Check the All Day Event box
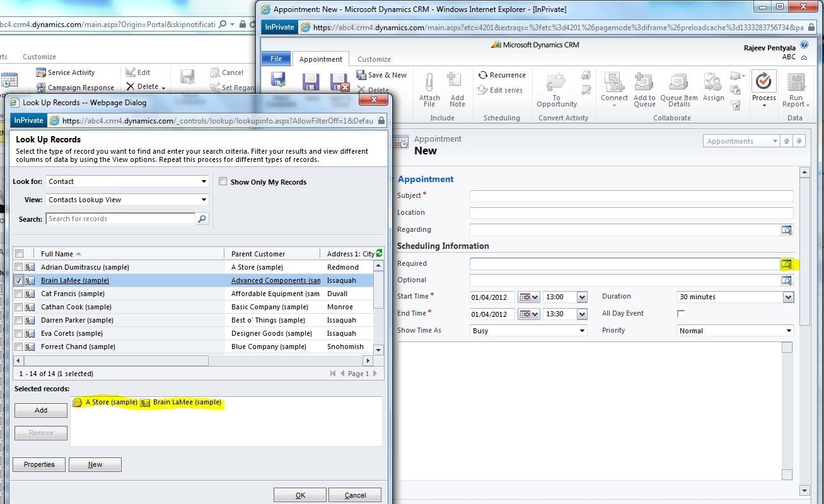 [x=681, y=314]
